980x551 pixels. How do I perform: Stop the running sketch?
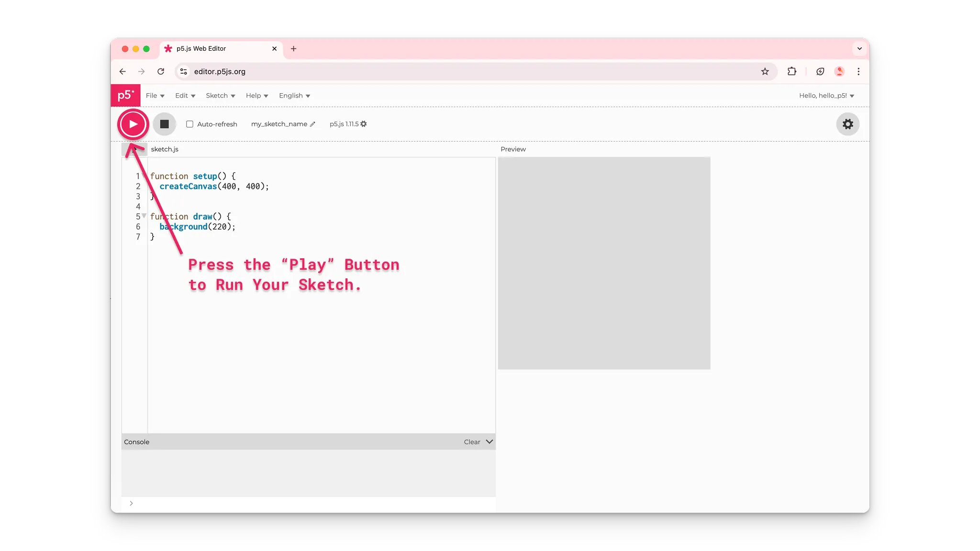(164, 124)
